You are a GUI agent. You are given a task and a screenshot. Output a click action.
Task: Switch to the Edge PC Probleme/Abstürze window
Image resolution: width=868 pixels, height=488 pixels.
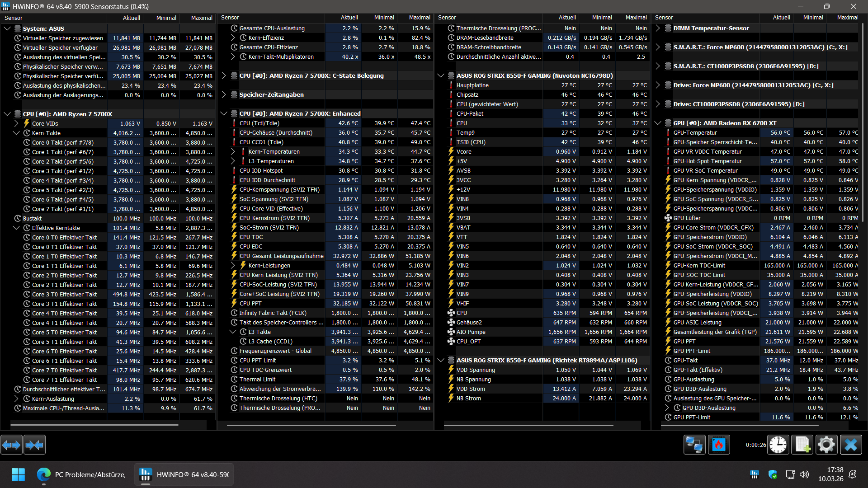81,475
